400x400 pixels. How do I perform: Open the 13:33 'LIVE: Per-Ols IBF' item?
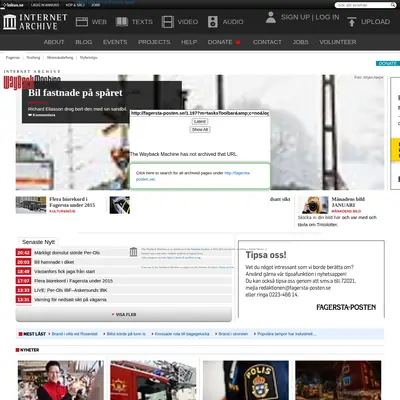click(124, 290)
